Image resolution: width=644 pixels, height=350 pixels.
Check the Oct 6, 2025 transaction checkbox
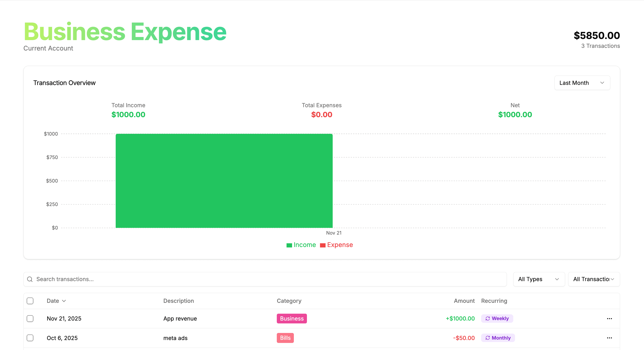tap(30, 338)
